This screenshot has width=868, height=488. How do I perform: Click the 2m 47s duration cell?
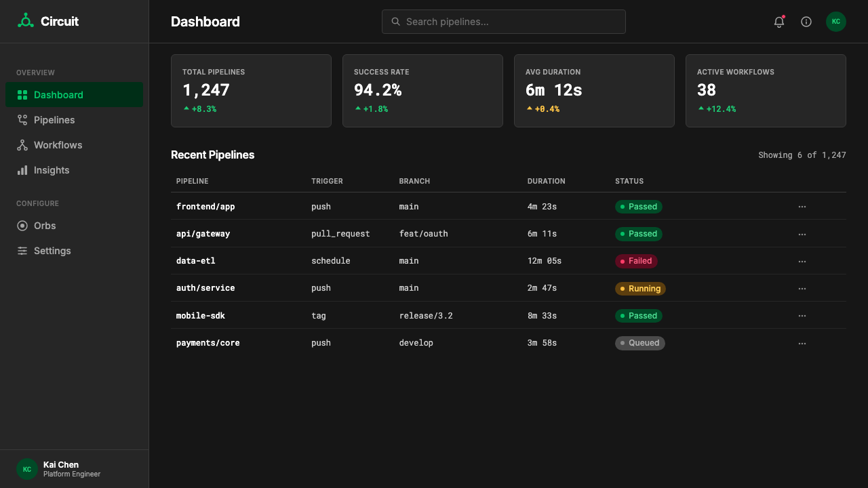[542, 288]
